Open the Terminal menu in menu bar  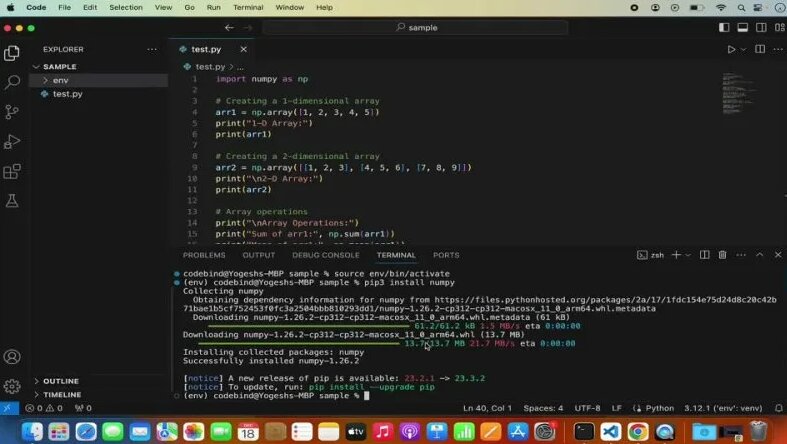tap(248, 8)
